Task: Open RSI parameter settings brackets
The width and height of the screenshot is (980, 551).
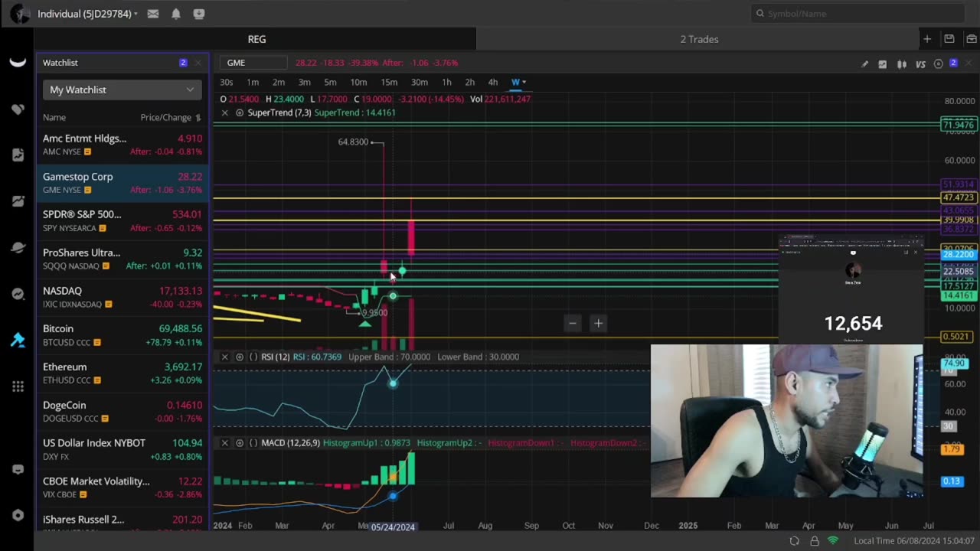Action: tap(253, 357)
